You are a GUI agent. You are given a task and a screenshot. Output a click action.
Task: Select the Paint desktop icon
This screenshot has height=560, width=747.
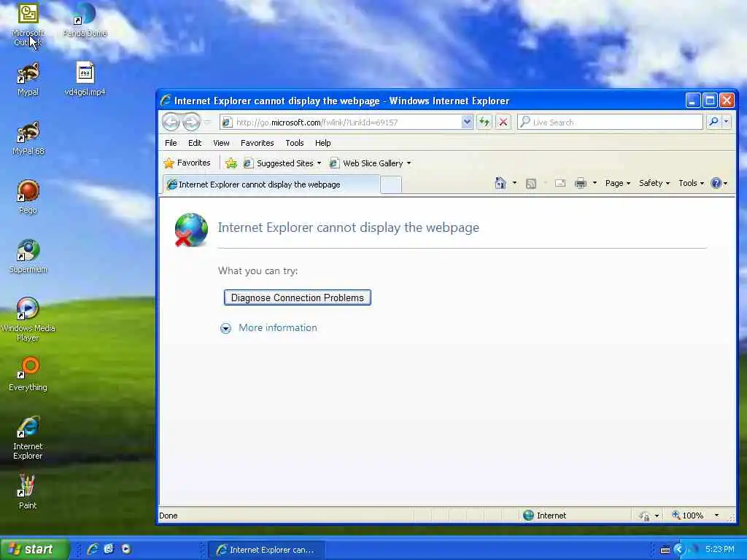coord(28,492)
